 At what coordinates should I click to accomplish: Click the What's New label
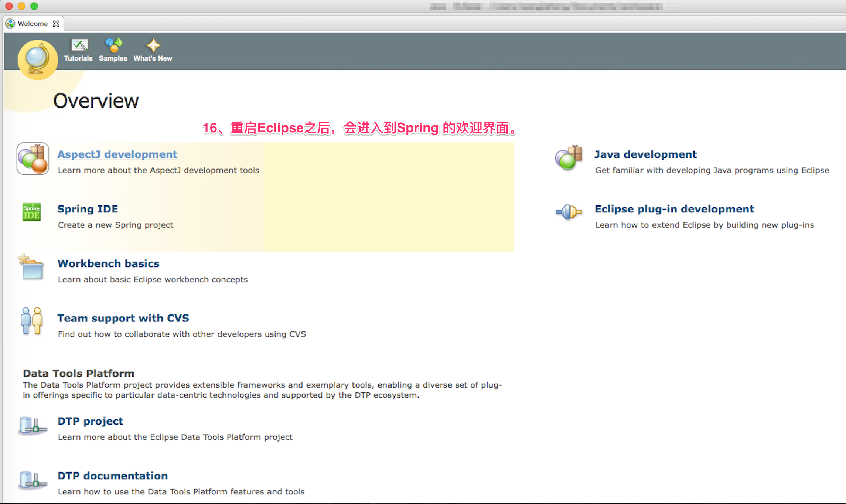153,58
